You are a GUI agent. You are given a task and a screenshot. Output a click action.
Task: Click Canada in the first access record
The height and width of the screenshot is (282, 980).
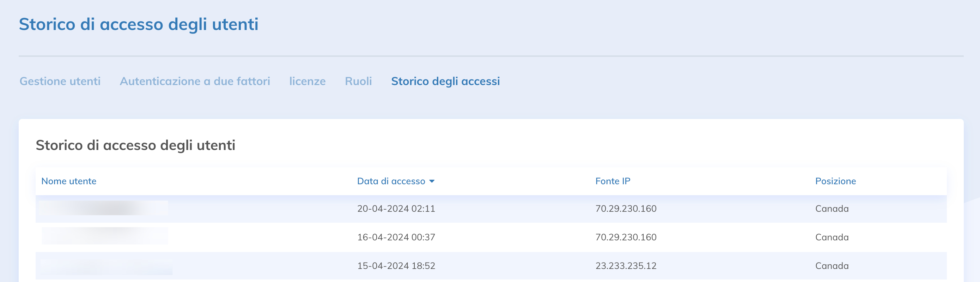pyautogui.click(x=832, y=208)
